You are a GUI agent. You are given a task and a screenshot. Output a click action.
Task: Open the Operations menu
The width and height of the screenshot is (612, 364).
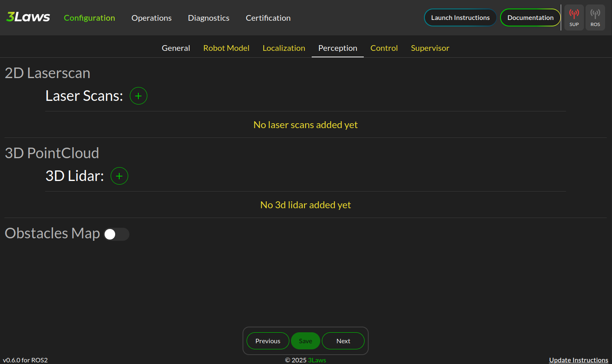pos(151,18)
